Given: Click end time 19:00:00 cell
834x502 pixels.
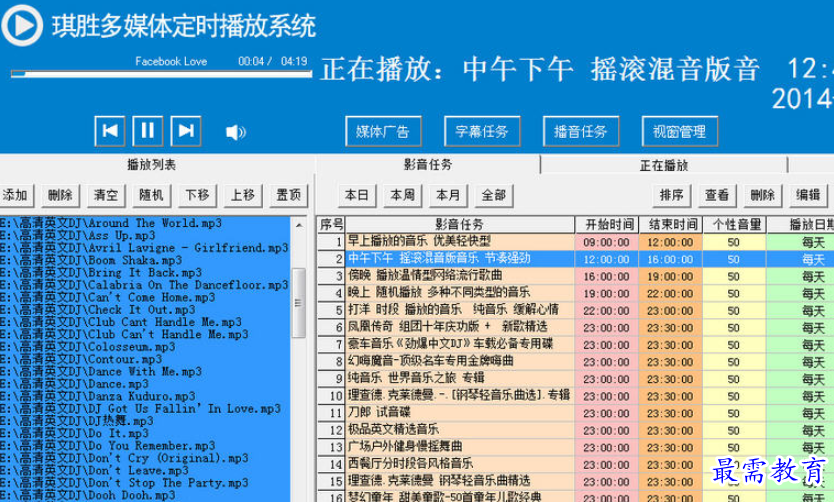Looking at the screenshot, I should (671, 277).
